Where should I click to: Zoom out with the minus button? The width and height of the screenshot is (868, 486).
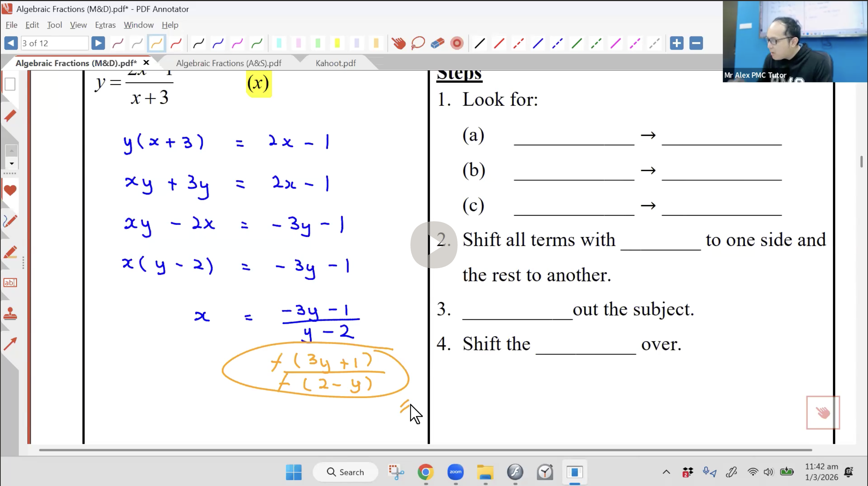tap(696, 43)
